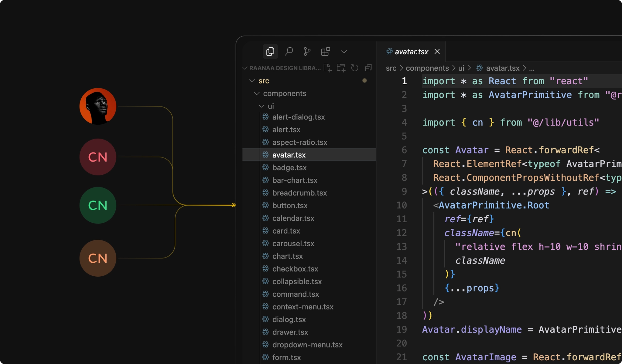Open checkbox.tsx file
This screenshot has height=364, width=622.
click(x=295, y=269)
